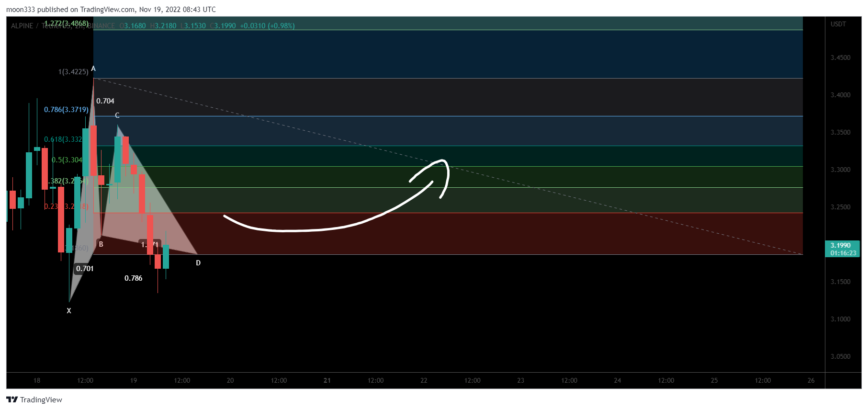Click the USDT currency label on price axis

[838, 24]
